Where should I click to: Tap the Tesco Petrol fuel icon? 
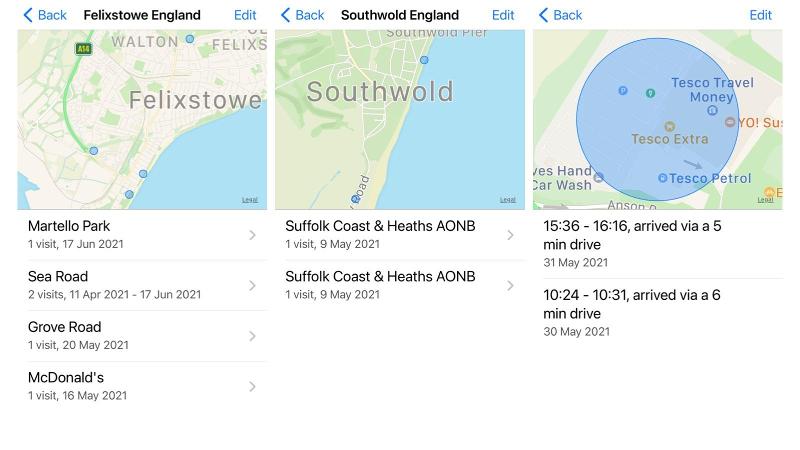(662, 178)
